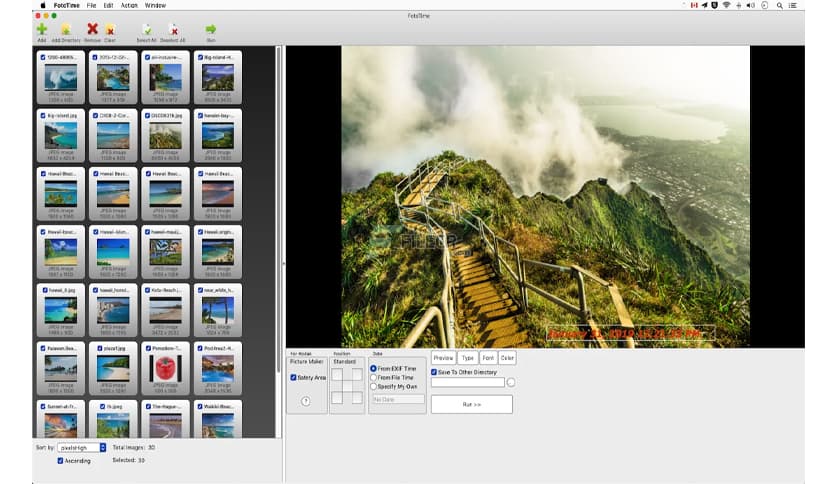
Task: Select the wave image thumbnail in first row
Action: [x=61, y=78]
